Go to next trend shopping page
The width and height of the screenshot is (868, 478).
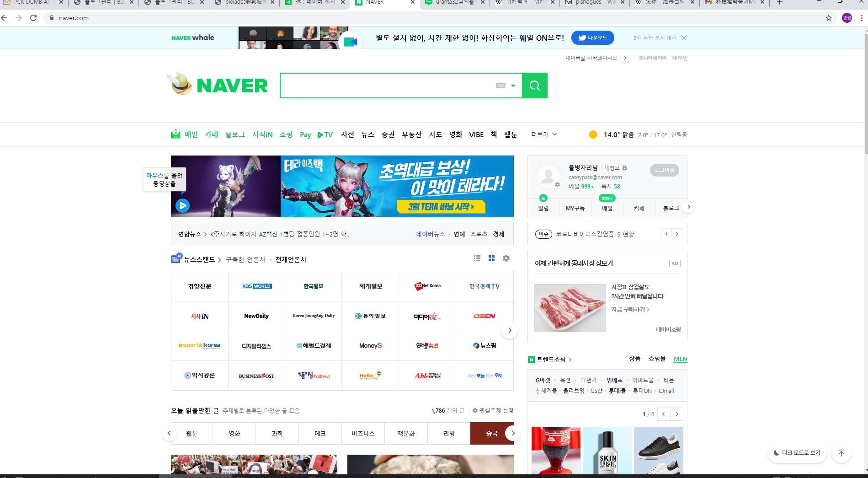click(677, 414)
